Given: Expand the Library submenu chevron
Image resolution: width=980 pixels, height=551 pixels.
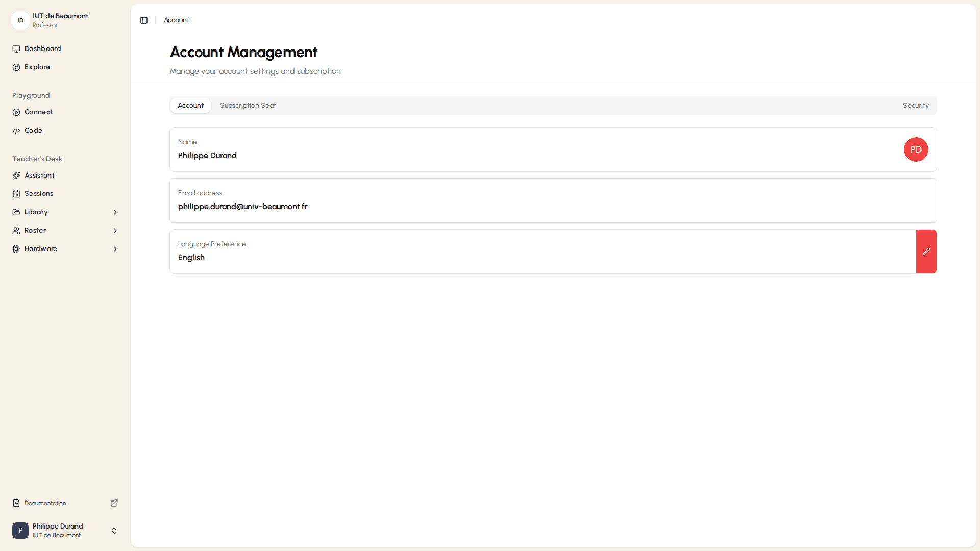Looking at the screenshot, I should [115, 212].
